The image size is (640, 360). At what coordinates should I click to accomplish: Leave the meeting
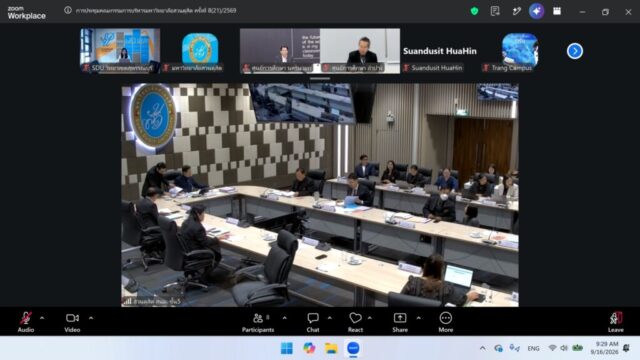[x=616, y=322]
